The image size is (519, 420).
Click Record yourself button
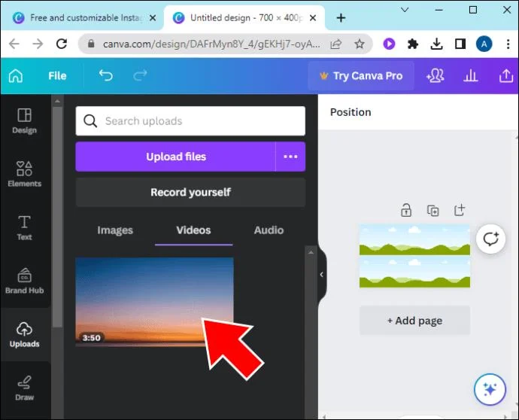pos(190,192)
